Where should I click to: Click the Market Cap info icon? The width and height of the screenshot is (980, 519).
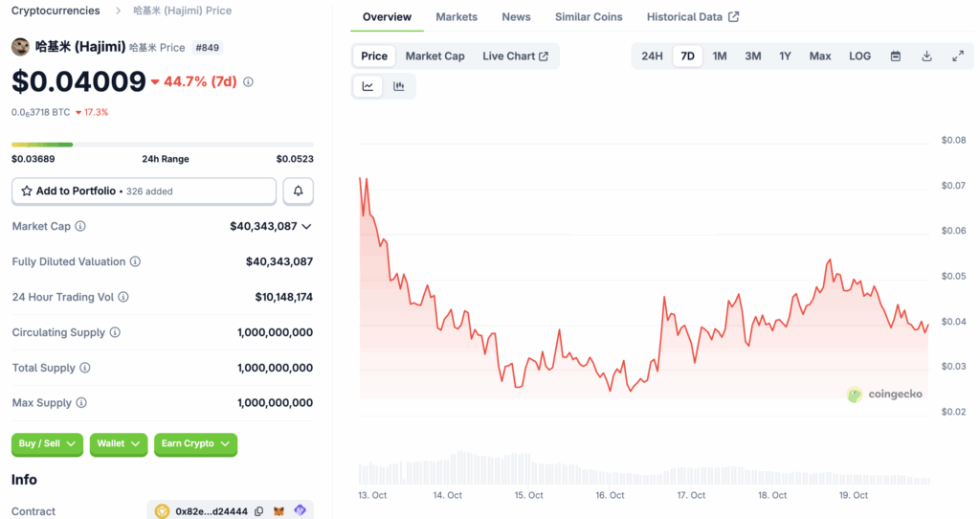point(80,226)
